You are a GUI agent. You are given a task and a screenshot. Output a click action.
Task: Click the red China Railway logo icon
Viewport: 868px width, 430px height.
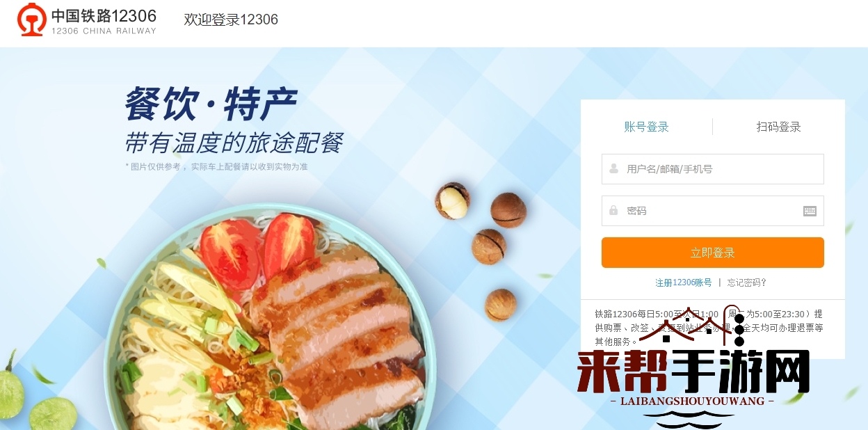coord(32,19)
